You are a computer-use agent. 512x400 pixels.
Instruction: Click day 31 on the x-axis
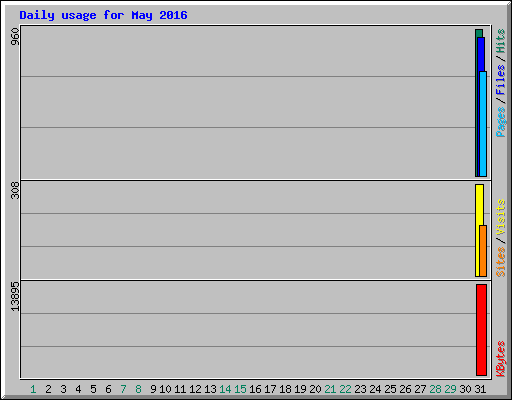point(480,389)
